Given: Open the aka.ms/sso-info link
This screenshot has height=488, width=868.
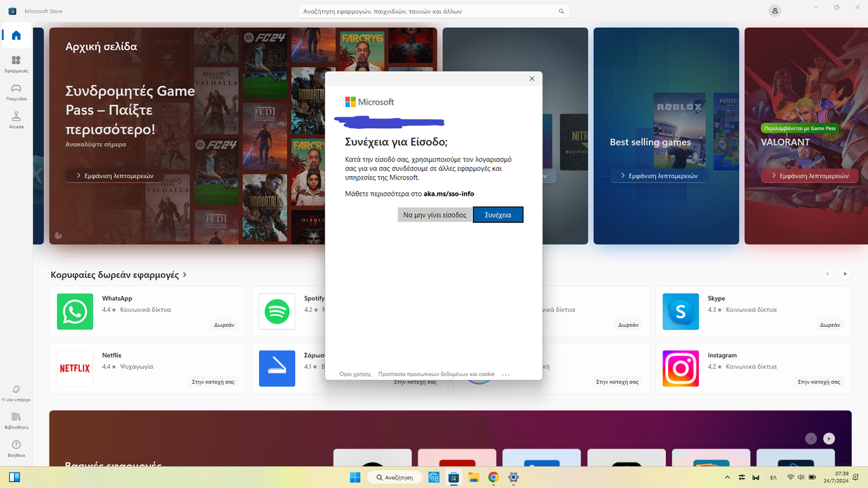Looking at the screenshot, I should tap(449, 194).
